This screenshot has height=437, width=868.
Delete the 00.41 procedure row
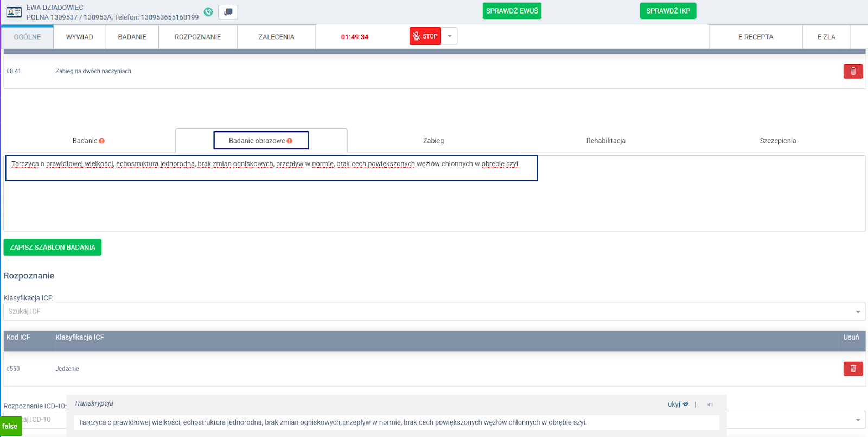click(x=853, y=71)
